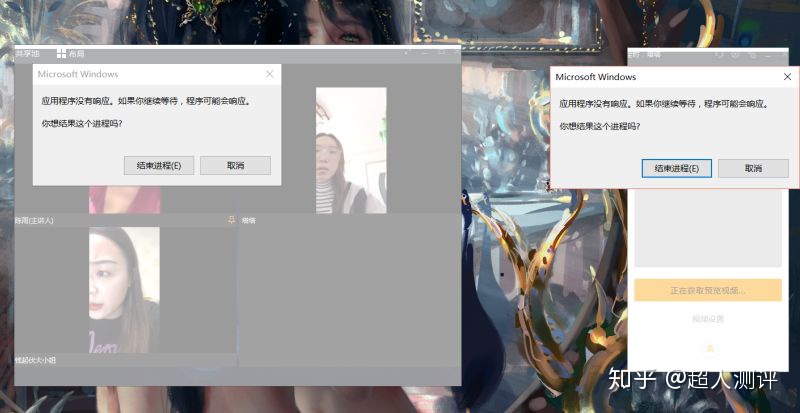The width and height of the screenshot is (800, 413).
Task: Click 结束进程(E) in the left dialog
Action: point(159,165)
